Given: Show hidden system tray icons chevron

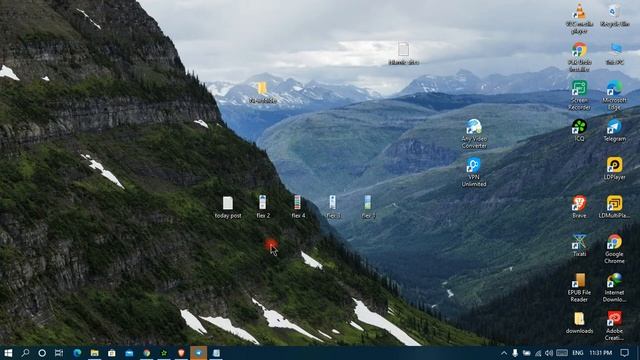Looking at the screenshot, I should click(504, 353).
